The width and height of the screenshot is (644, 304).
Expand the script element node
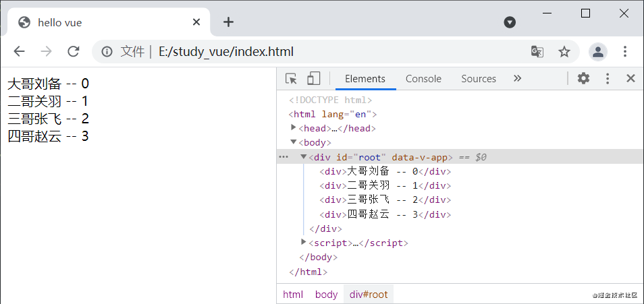point(304,242)
